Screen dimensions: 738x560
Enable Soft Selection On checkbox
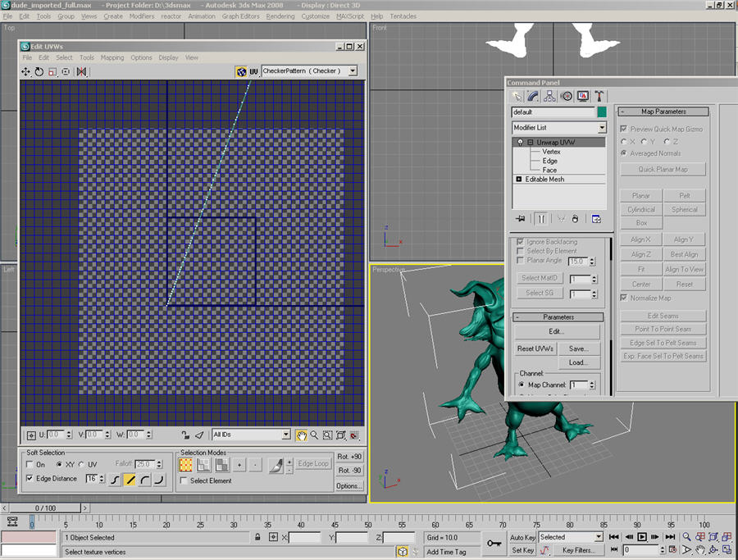tap(30, 464)
